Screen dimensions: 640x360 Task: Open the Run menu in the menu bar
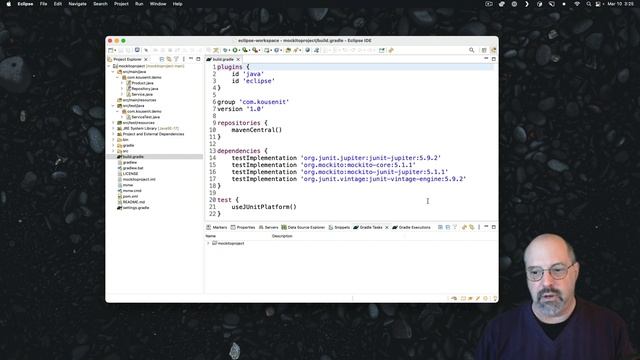tap(139, 4)
